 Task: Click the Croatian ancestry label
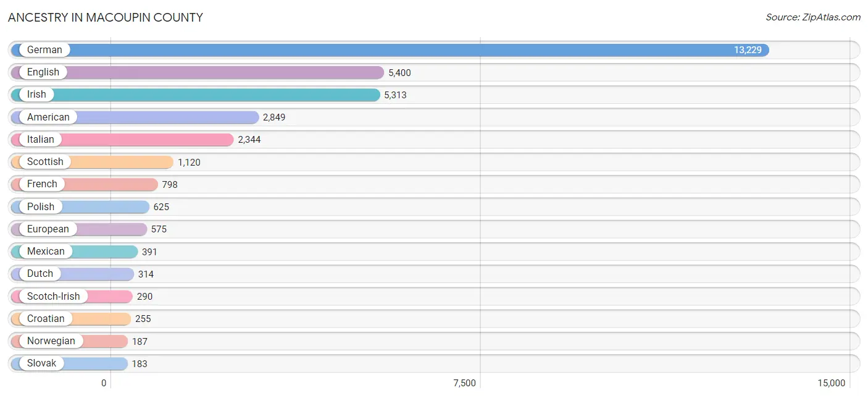[x=46, y=319]
